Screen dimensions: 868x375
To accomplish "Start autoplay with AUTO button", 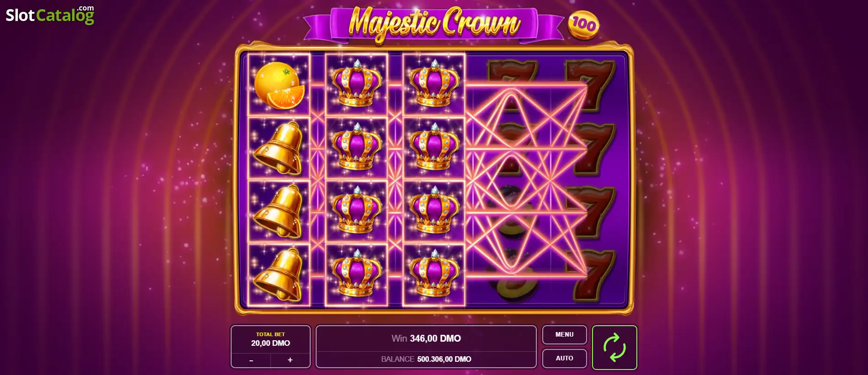I will 564,358.
